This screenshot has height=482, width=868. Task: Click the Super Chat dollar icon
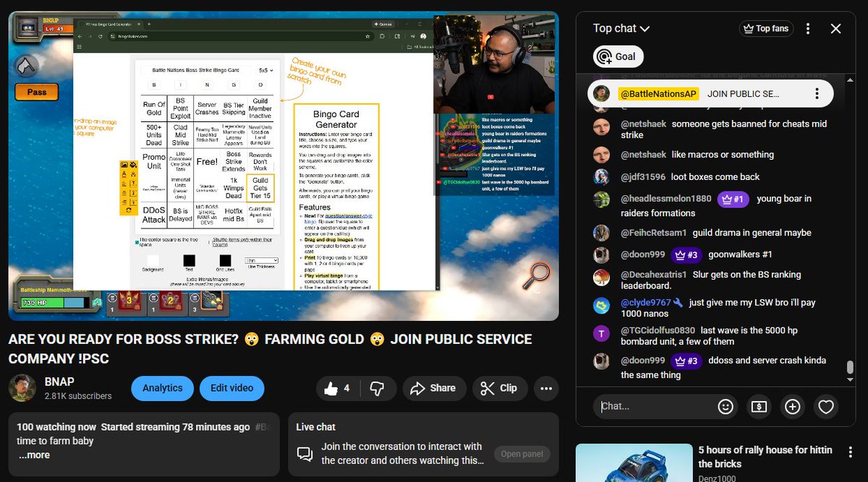759,407
